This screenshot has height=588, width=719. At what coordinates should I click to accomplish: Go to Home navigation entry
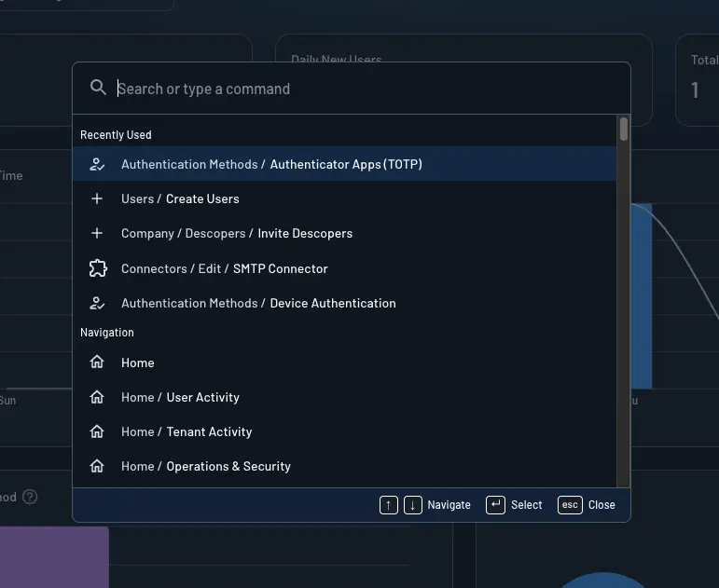[344, 362]
